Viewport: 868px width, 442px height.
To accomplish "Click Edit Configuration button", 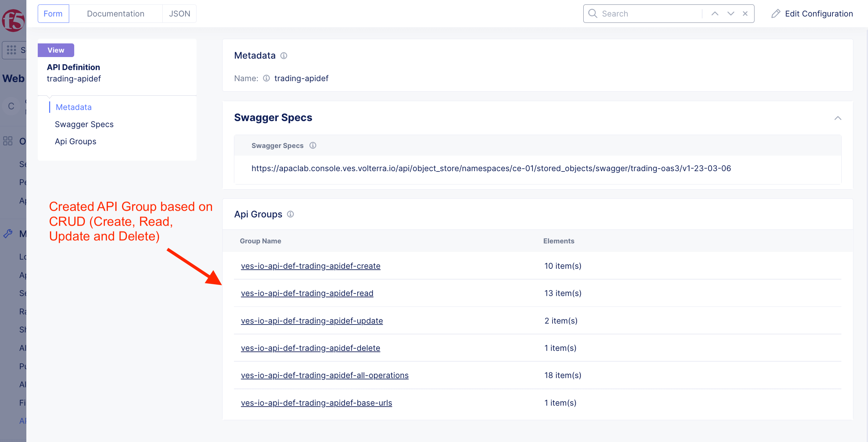I will (812, 13).
